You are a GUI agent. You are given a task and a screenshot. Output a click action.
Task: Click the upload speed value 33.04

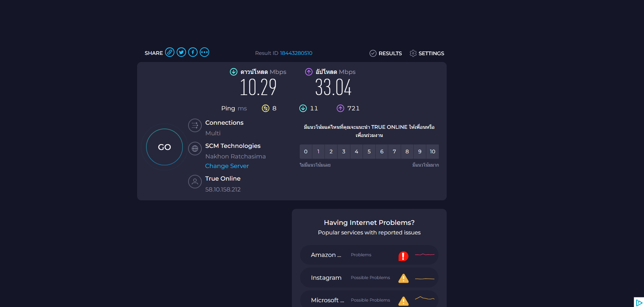(x=333, y=87)
